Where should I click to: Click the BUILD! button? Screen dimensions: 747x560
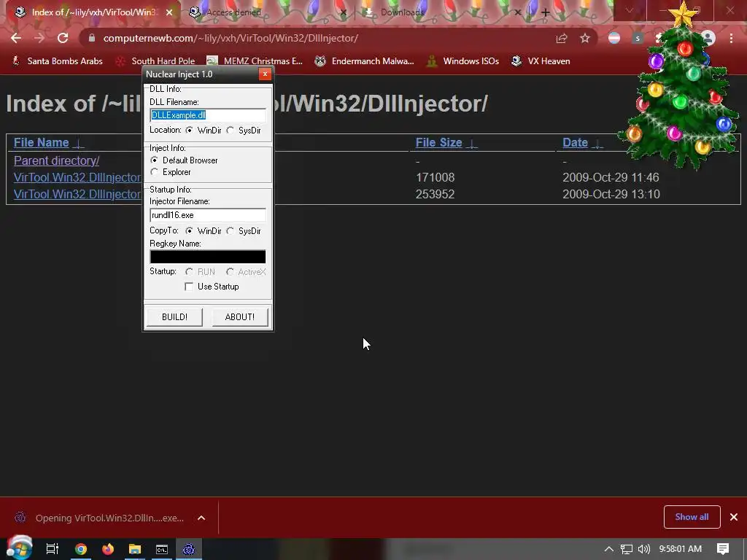(x=174, y=317)
